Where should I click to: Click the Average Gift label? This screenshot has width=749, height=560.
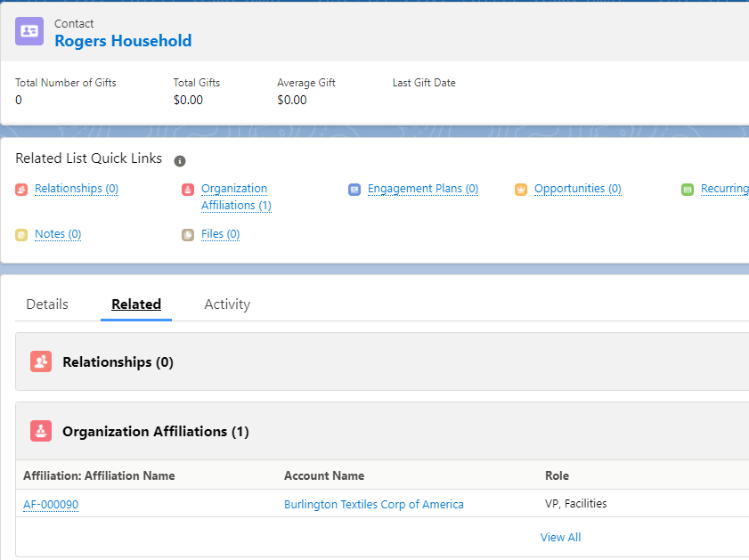pyautogui.click(x=305, y=83)
